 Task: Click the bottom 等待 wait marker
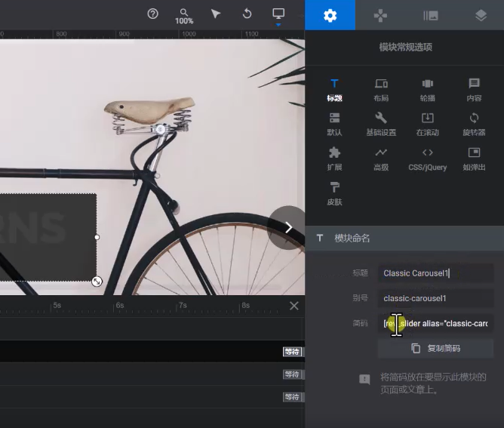(x=292, y=397)
